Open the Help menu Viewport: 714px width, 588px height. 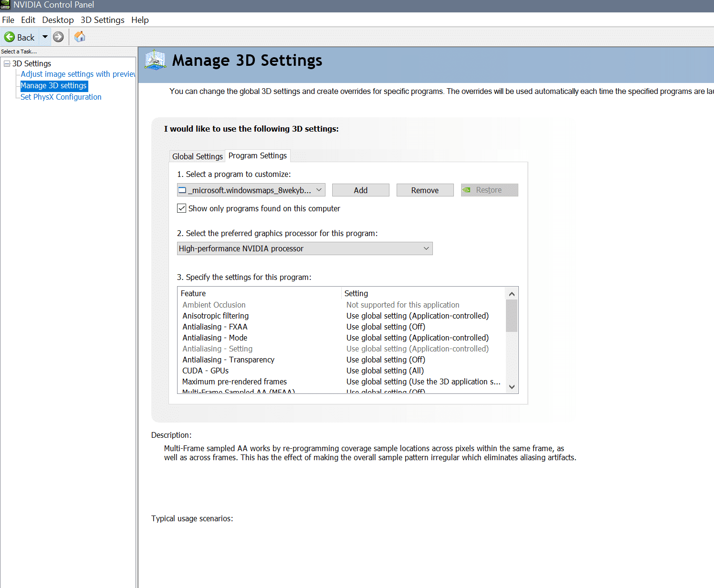coord(140,20)
